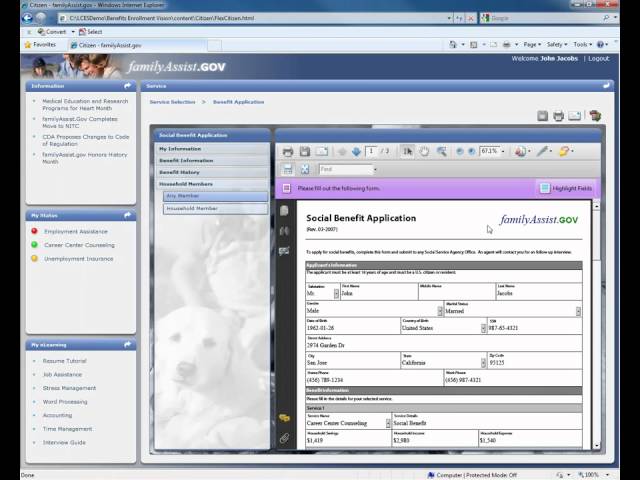Open the Interview Guide eLearning link
The height and width of the screenshot is (480, 640).
click(64, 442)
